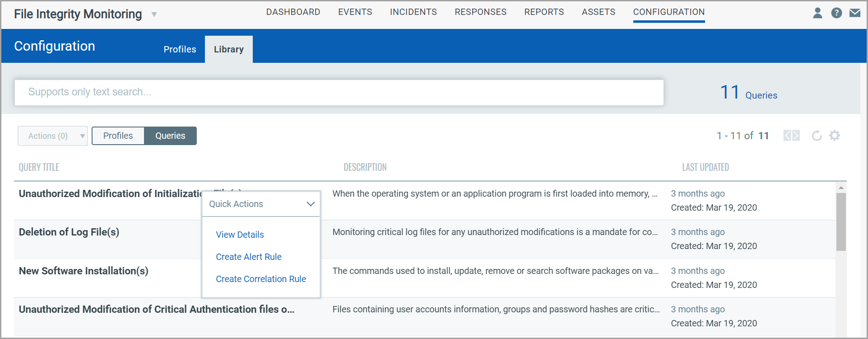868x339 pixels.
Task: Open the Dashboard menu
Action: pyautogui.click(x=293, y=12)
